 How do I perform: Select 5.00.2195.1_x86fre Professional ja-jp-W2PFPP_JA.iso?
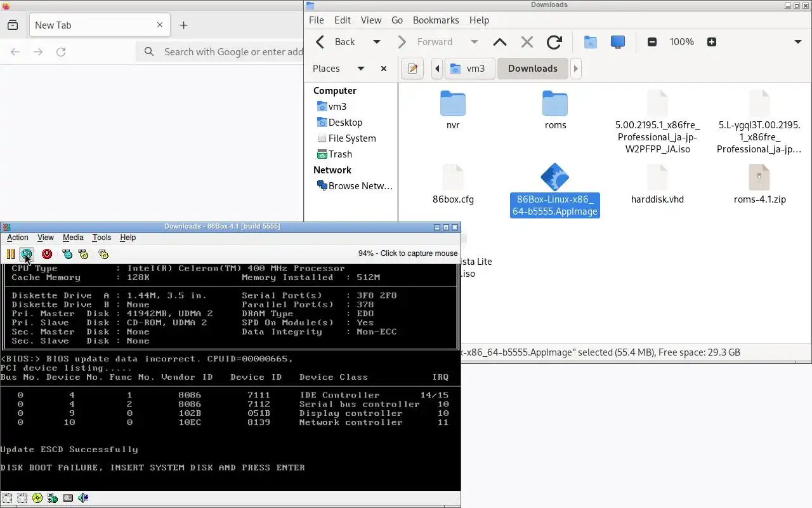tap(657, 122)
